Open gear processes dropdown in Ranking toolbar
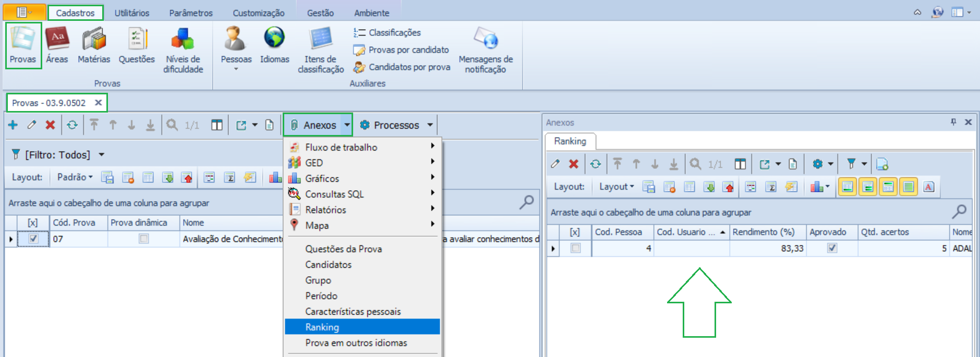The image size is (980, 357). click(831, 164)
